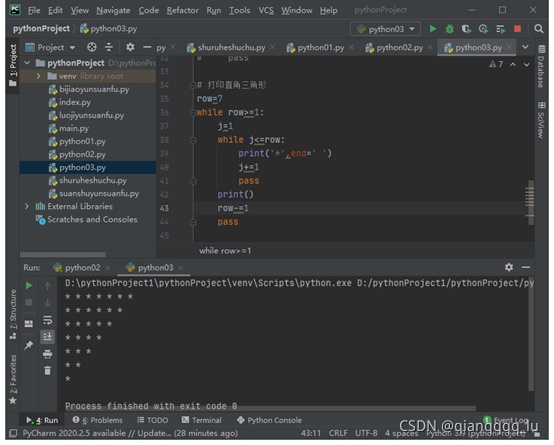Click the CRLF line separator indicator
This screenshot has height=445, width=554.
pos(338,433)
